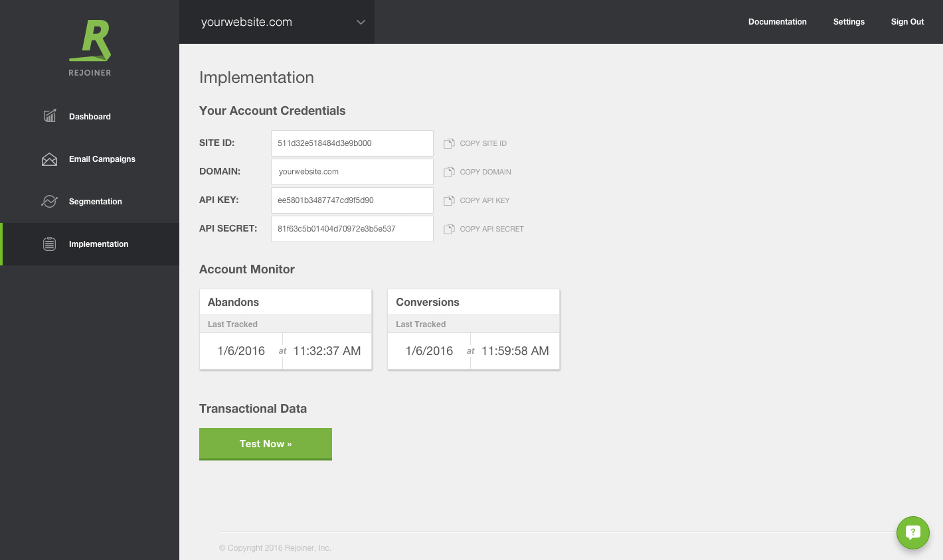This screenshot has height=560, width=943.
Task: Go to the Segmentation section
Action: (x=95, y=202)
